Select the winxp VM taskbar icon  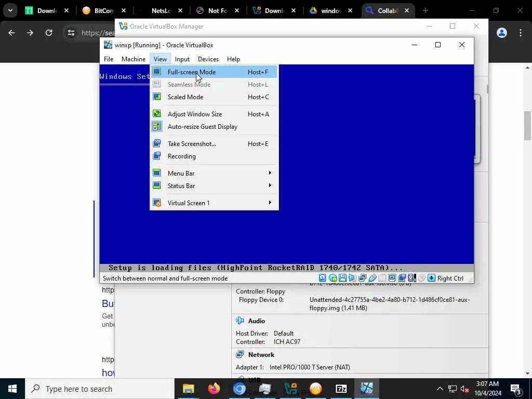(x=366, y=389)
